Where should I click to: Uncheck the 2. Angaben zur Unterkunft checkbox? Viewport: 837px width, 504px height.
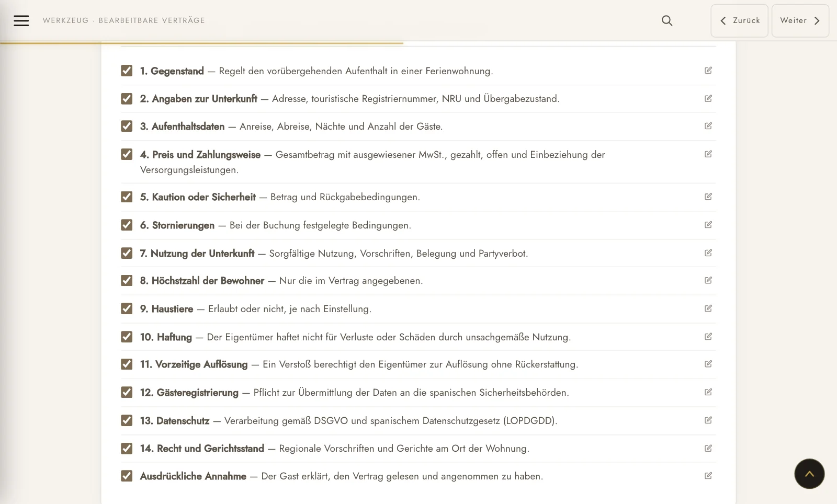(x=127, y=99)
